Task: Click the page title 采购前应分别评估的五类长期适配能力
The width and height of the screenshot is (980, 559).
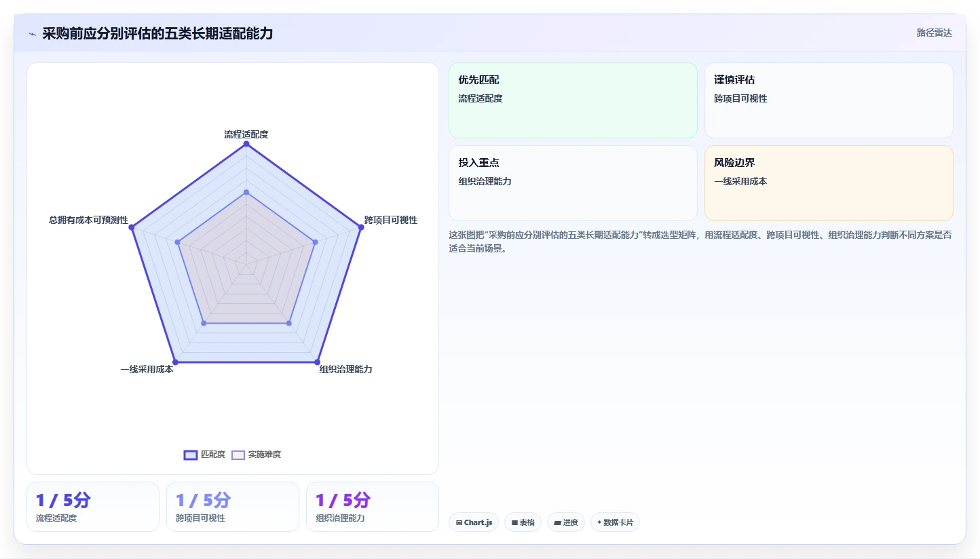Action: tap(157, 33)
